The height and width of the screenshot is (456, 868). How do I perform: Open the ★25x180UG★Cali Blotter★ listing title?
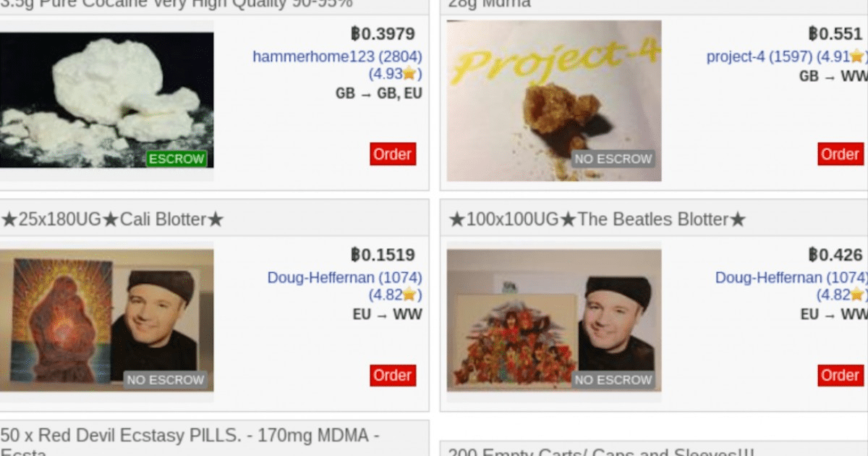click(112, 219)
